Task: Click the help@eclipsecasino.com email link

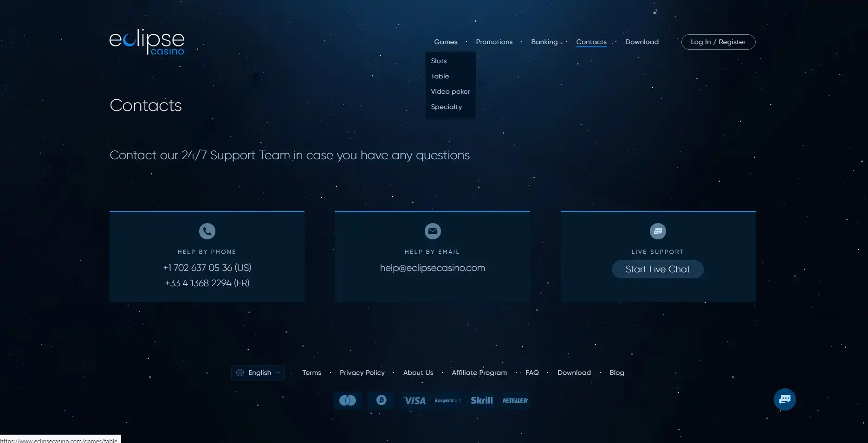Action: (x=432, y=268)
